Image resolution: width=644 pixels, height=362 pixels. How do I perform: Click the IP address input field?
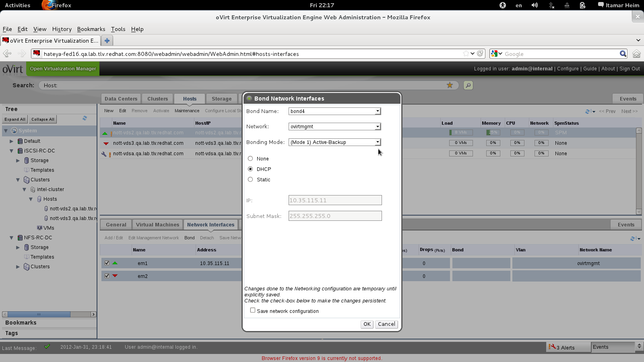point(335,200)
